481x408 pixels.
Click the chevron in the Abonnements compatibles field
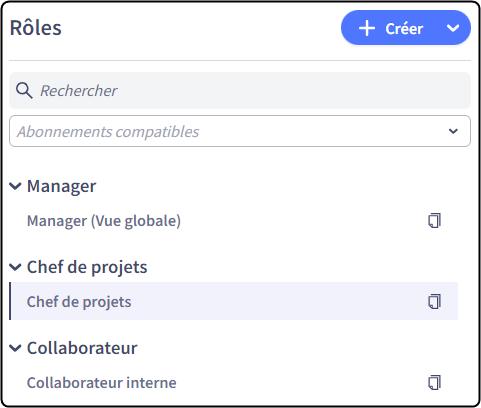point(453,131)
